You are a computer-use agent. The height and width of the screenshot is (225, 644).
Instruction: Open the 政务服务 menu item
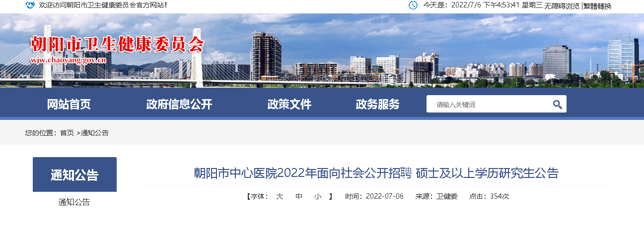378,104
